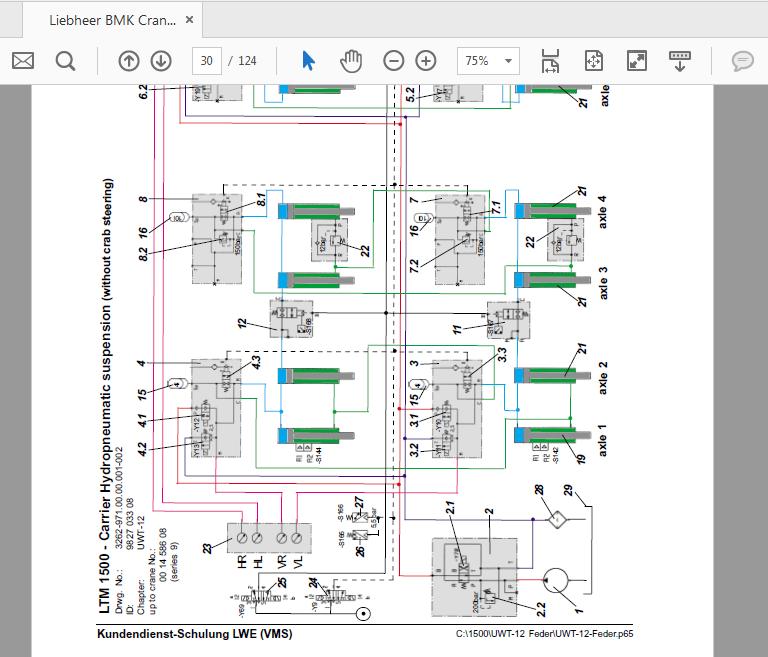Close the Liebheer BMK Cran tab
The image size is (768, 657).
click(x=189, y=20)
